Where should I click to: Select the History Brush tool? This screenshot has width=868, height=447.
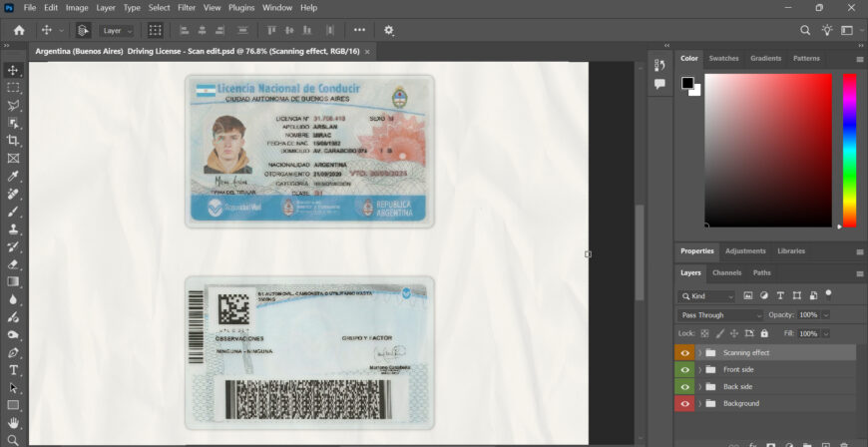[x=13, y=246]
